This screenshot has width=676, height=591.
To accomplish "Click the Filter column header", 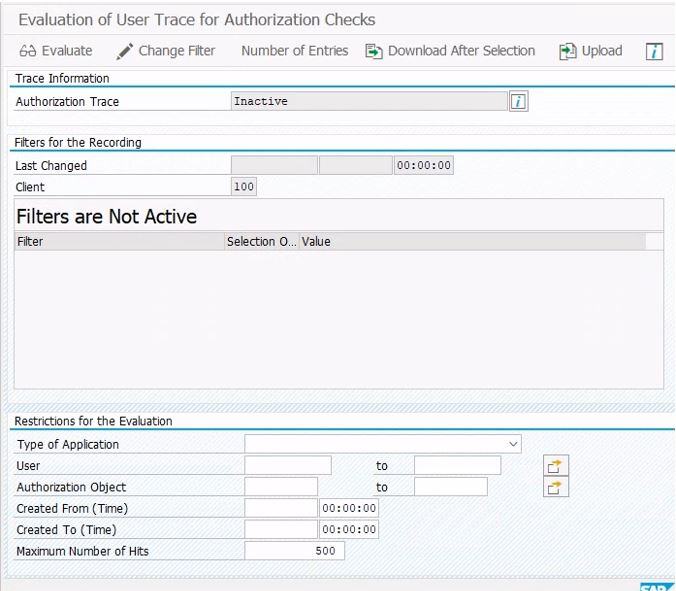I will (x=119, y=241).
